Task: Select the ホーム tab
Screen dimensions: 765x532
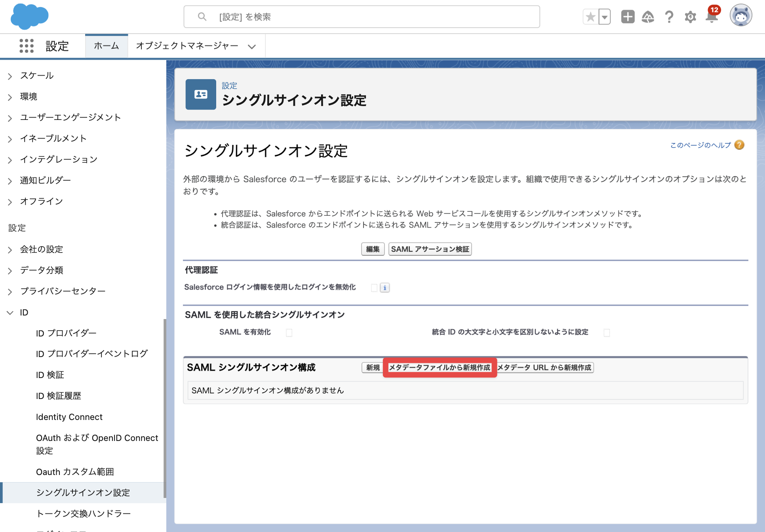Action: 106,46
